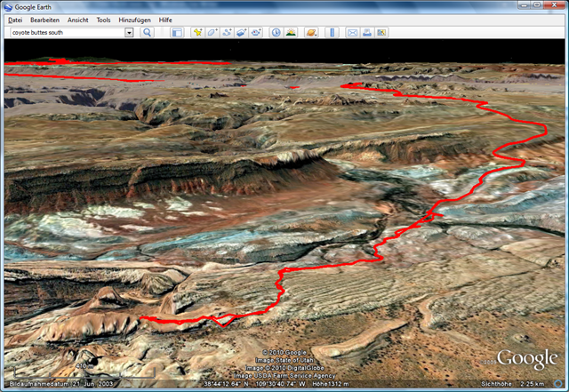
Task: Click the 'coyote buttes south' search field
Action: 66,32
